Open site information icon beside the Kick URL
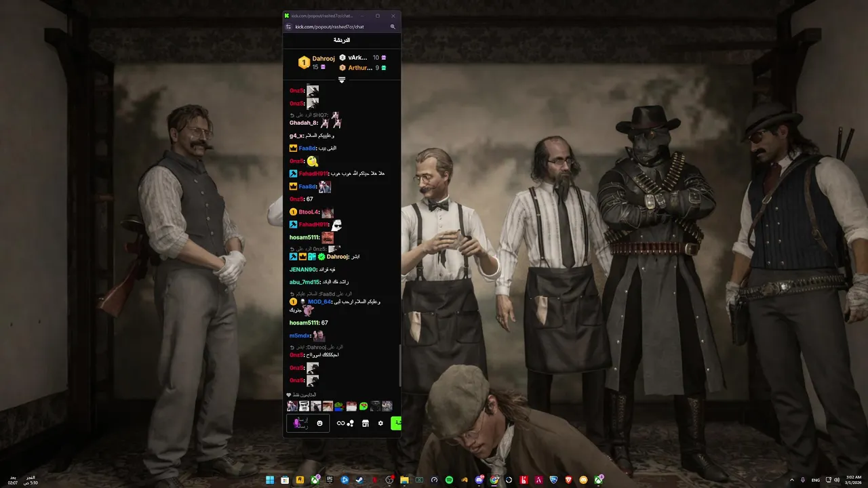The height and width of the screenshot is (488, 868). point(288,27)
